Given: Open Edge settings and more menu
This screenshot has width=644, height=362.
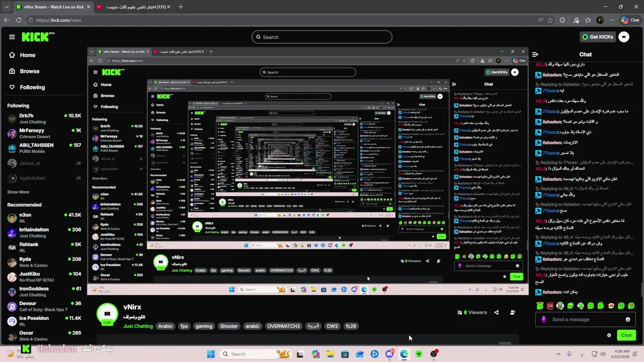Looking at the screenshot, I should click(x=612, y=20).
